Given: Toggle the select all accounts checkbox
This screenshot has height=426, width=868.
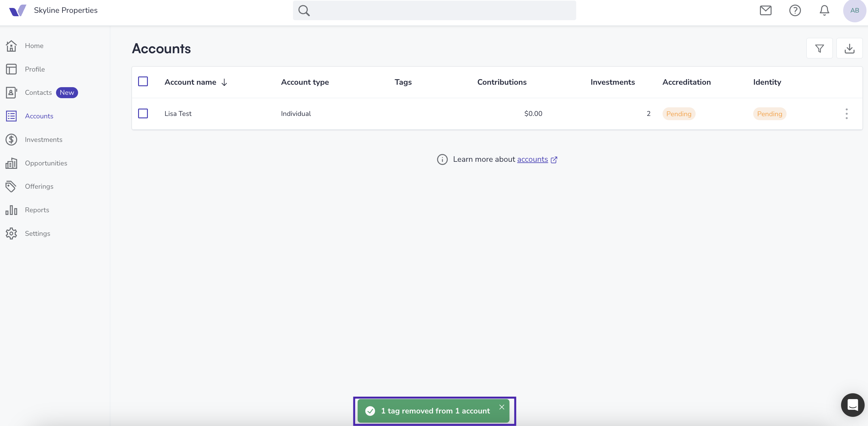Looking at the screenshot, I should click(143, 81).
